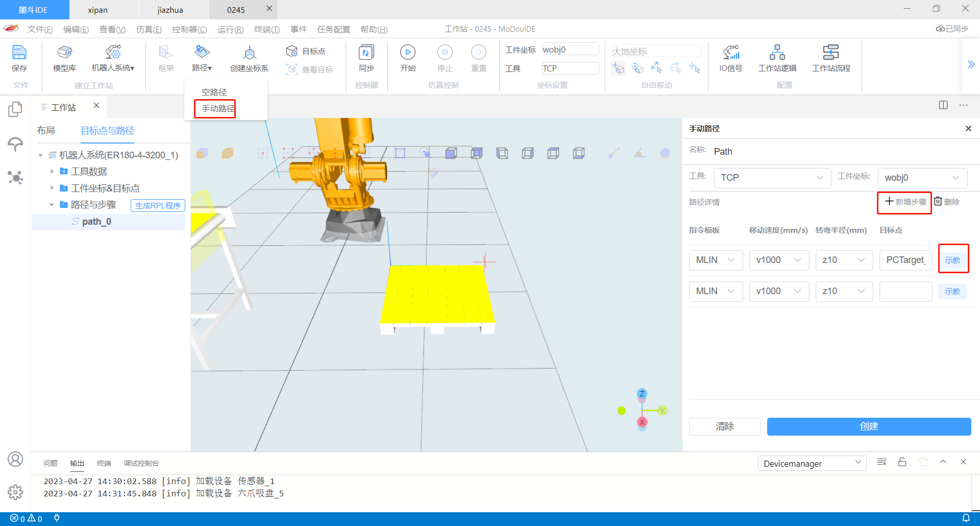Open the 工具 TCP dropdown in panel
This screenshot has height=526, width=980.
(772, 178)
